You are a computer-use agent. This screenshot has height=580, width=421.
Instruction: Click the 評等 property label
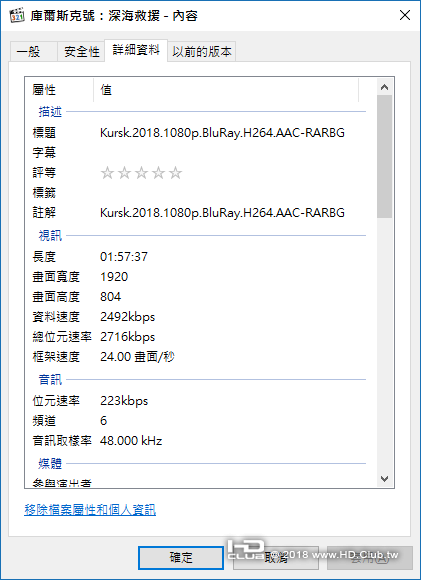(44, 173)
